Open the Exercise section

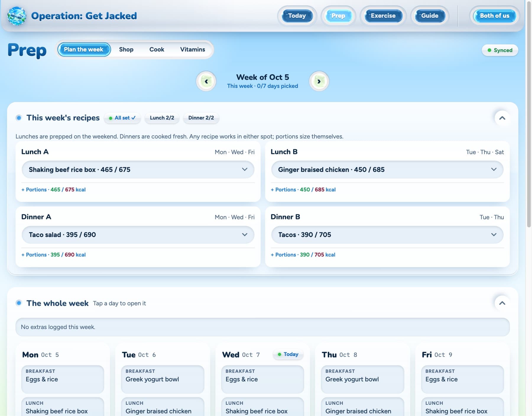383,16
